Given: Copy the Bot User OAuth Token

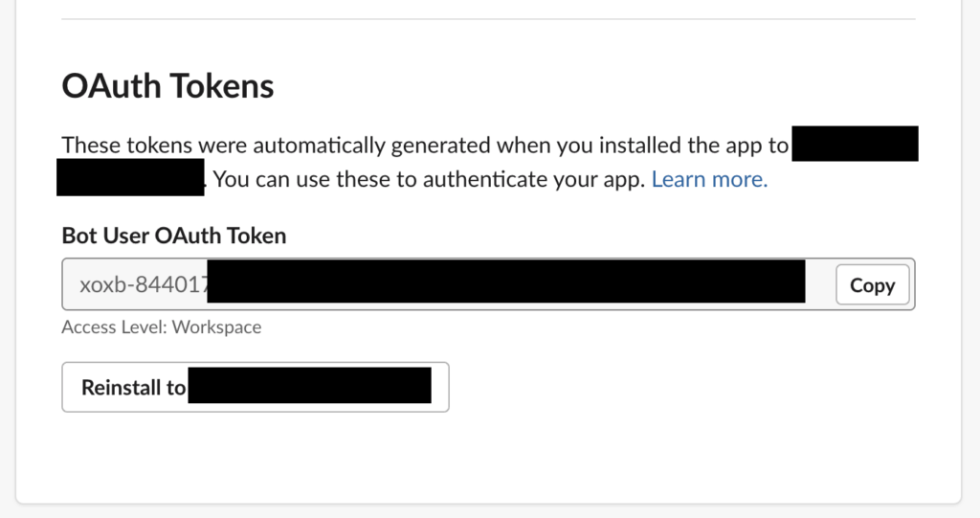Looking at the screenshot, I should point(873,284).
